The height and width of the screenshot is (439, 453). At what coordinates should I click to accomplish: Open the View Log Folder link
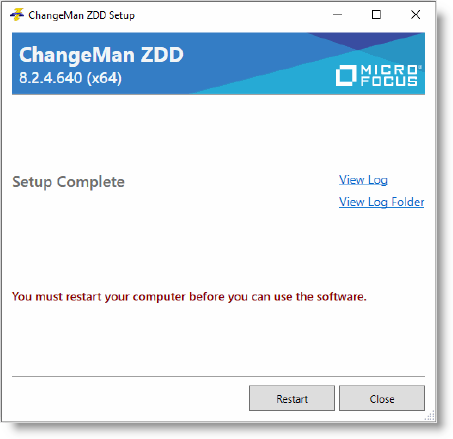(x=382, y=202)
